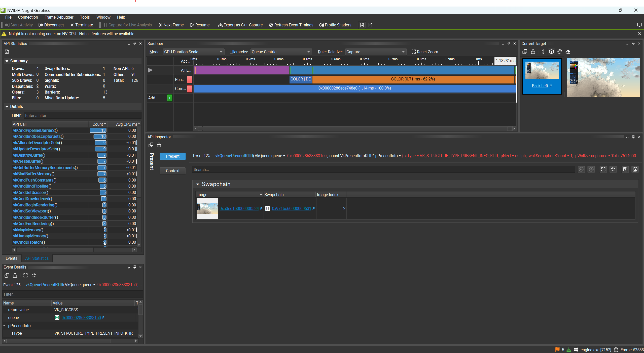Open Profile Shaders tool
Screen dimensions: 644x353
click(335, 25)
